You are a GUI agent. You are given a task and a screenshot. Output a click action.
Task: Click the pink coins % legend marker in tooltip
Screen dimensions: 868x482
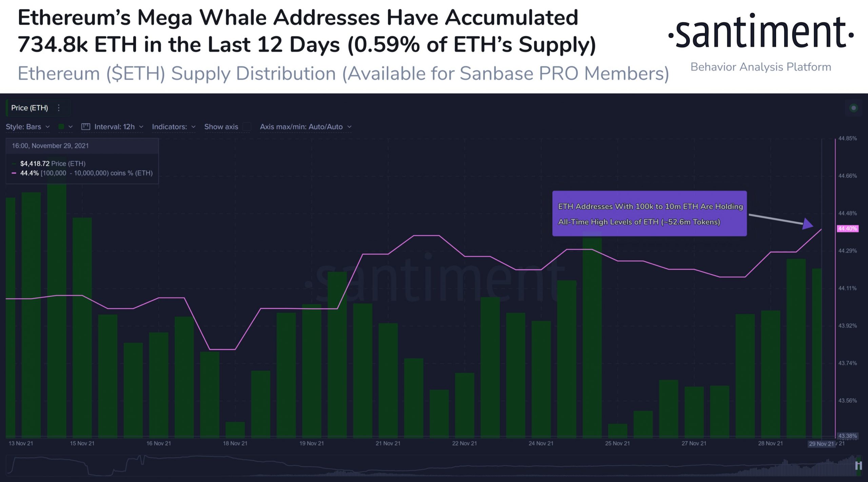click(x=14, y=173)
